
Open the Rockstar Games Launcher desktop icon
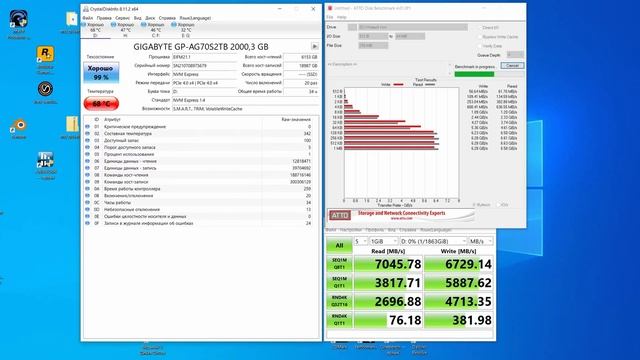pos(45,53)
